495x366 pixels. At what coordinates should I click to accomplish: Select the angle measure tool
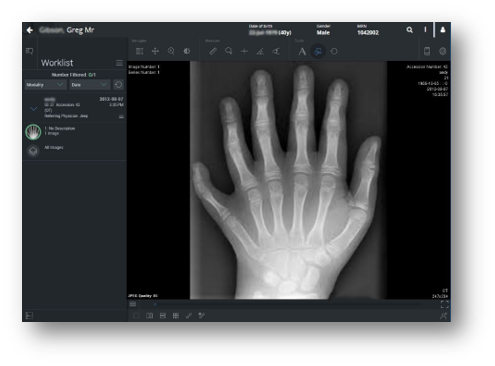[260, 51]
